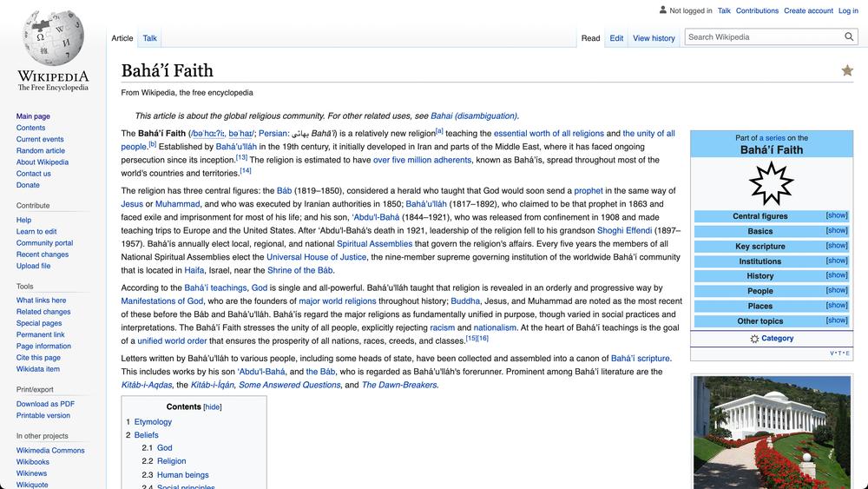The height and width of the screenshot is (489, 868).
Task: Open the Haifa link
Action: [194, 270]
